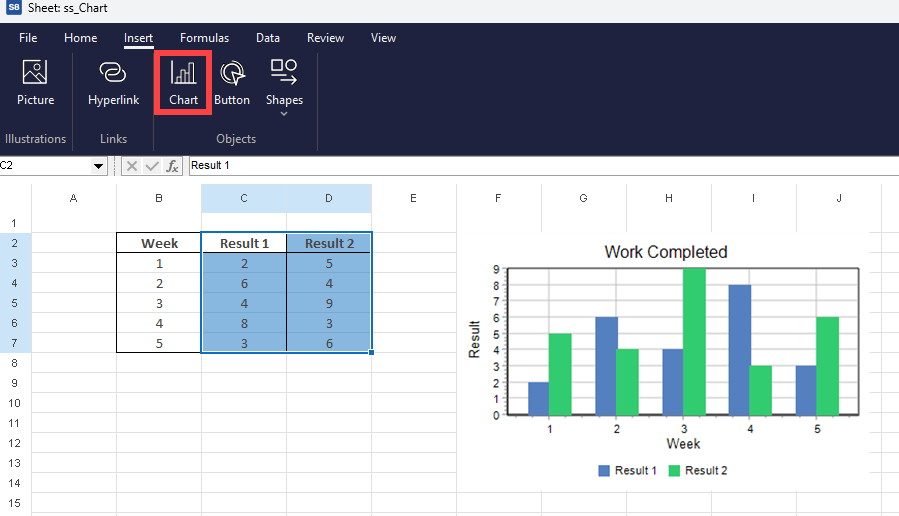Image resolution: width=899 pixels, height=516 pixels.
Task: Insert a Hyperlink using ribbon icon
Action: point(113,83)
